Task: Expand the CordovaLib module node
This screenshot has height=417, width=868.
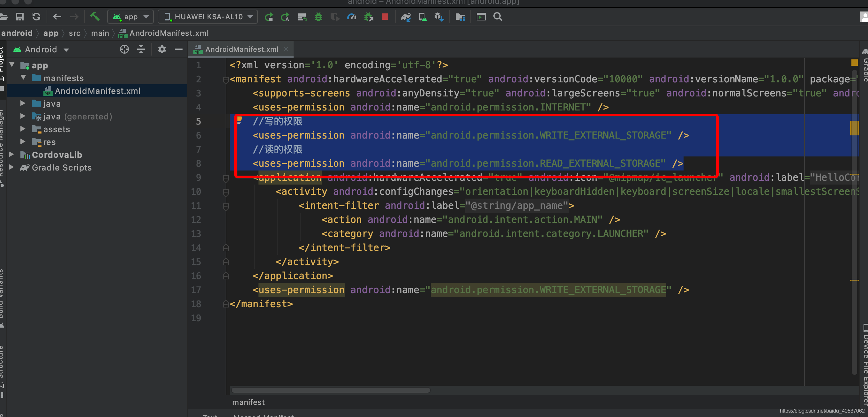Action: (11, 155)
